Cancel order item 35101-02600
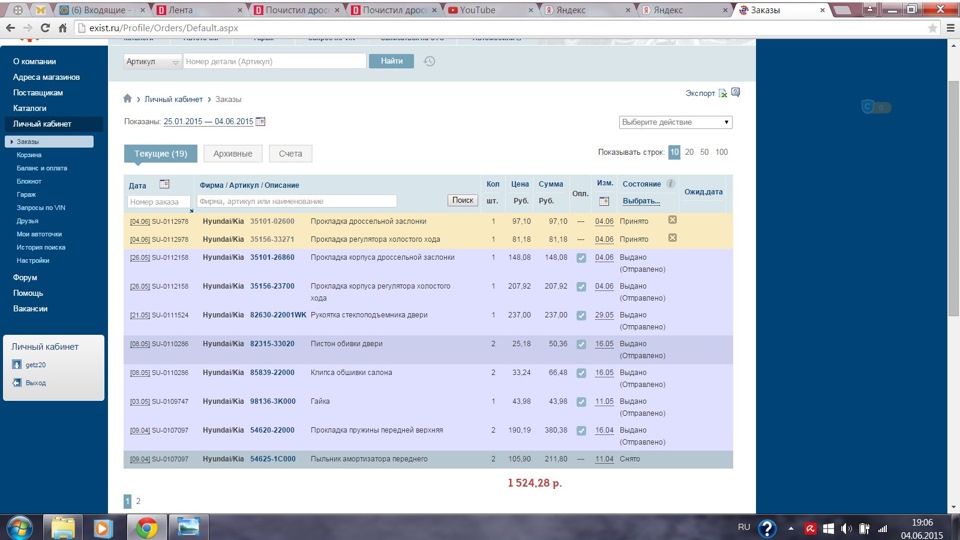 (672, 220)
